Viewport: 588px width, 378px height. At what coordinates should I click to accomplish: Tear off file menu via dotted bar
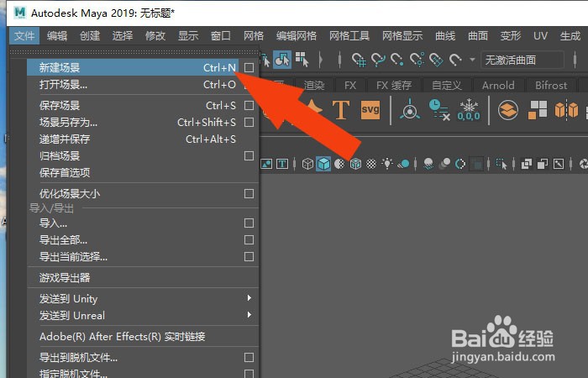coord(134,52)
